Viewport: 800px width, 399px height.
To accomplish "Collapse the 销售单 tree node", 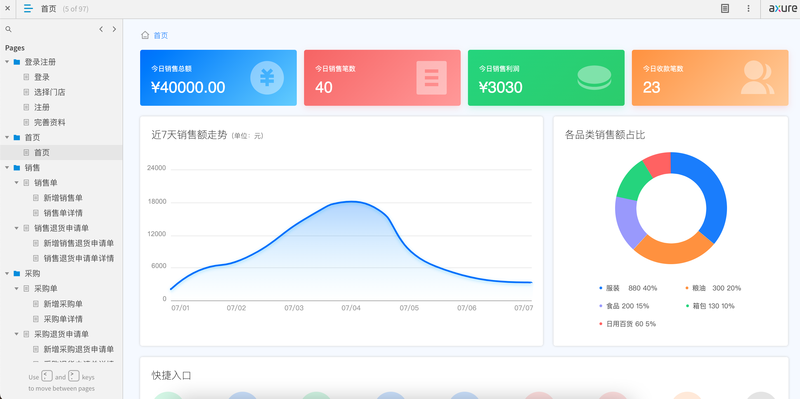I will click(x=17, y=183).
